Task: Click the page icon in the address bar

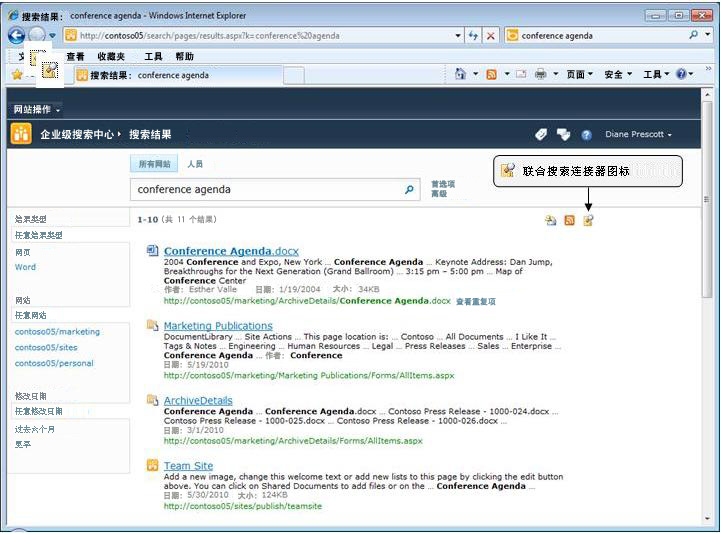Action: (x=71, y=35)
